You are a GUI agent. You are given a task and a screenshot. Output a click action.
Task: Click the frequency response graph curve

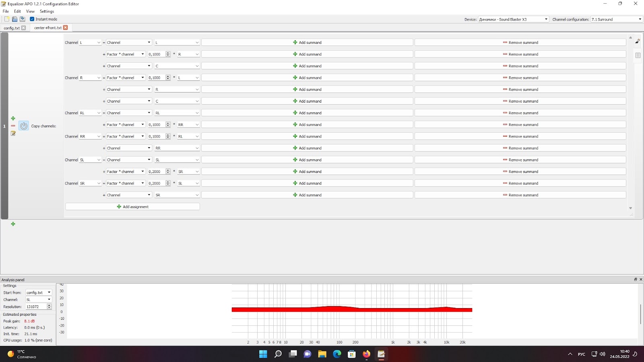tap(352, 309)
